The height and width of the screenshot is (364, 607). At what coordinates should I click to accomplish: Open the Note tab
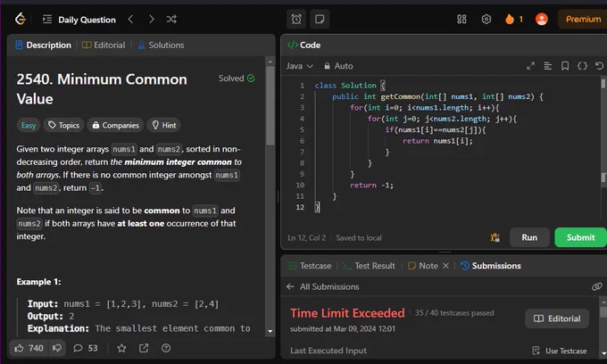click(x=423, y=266)
